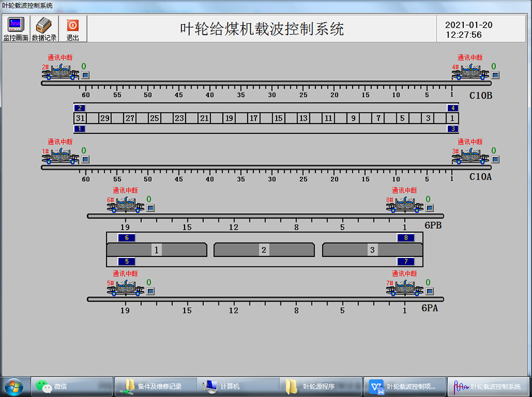This screenshot has height=397, width=532.
Task: Select coal bunker cell 19
Action: click(229, 118)
